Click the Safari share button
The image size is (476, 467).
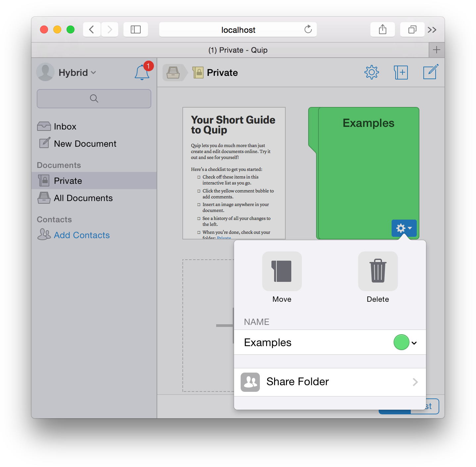382,30
